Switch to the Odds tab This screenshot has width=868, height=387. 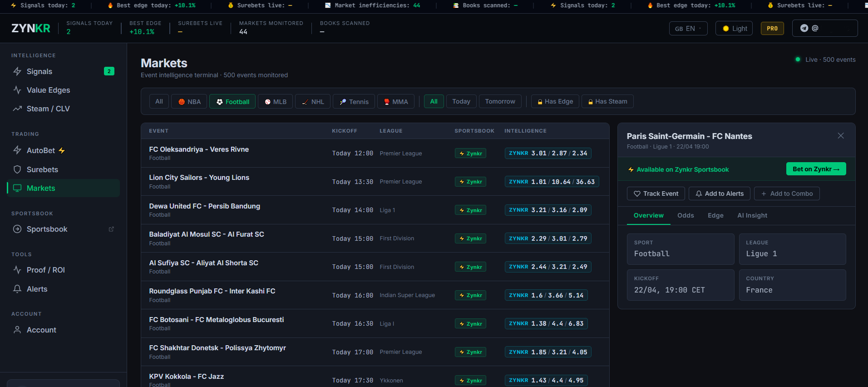pyautogui.click(x=686, y=215)
